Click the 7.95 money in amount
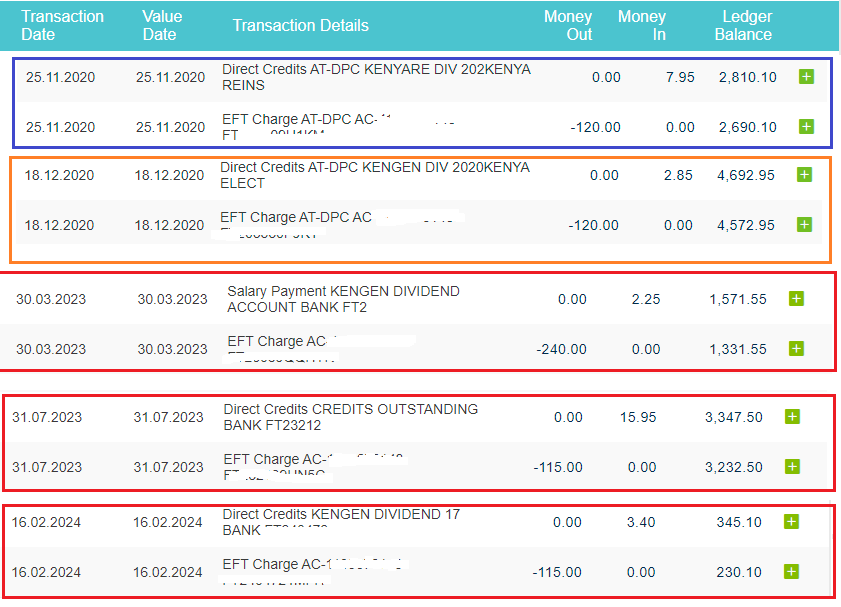 click(680, 77)
